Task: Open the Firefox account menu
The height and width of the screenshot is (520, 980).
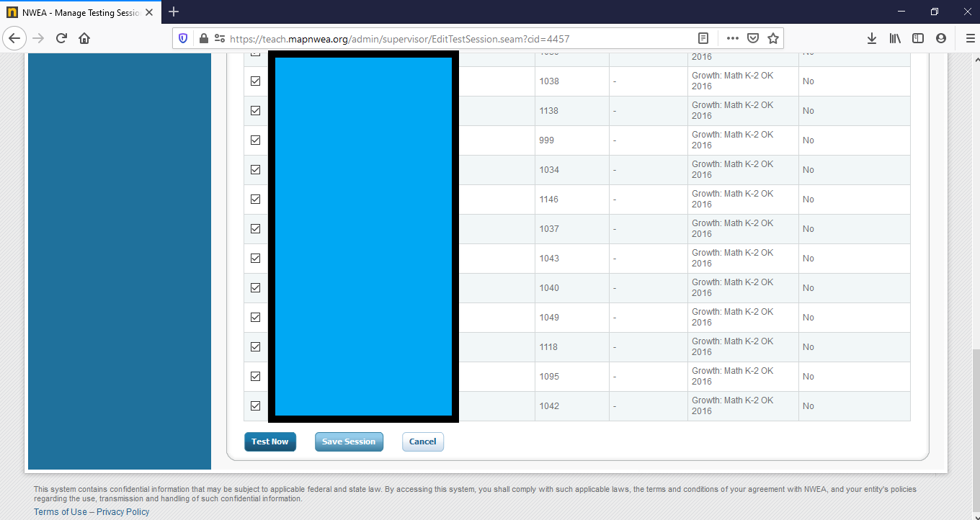Action: 941,38
